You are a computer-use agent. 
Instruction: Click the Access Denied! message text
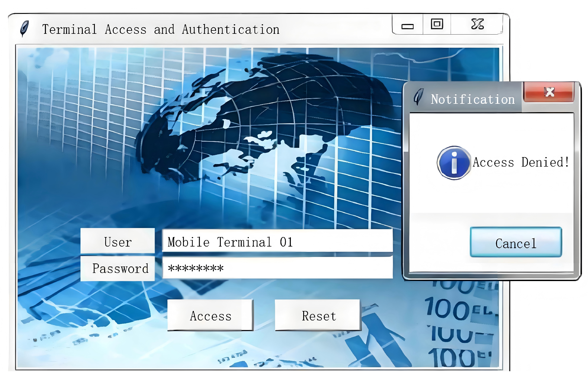click(521, 162)
